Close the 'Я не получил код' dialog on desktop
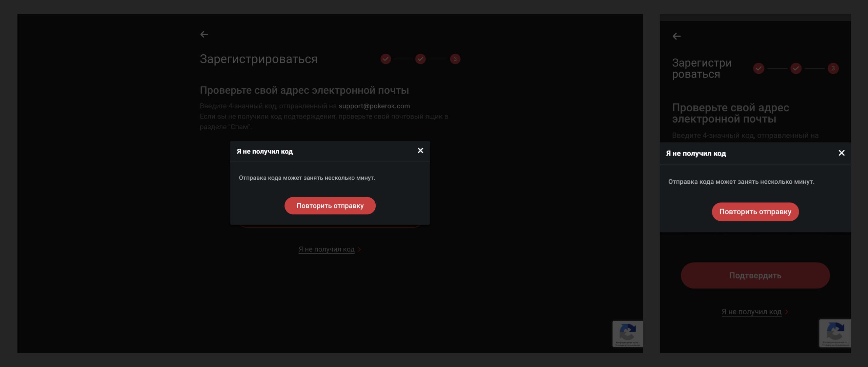This screenshot has height=367, width=868. (x=420, y=150)
